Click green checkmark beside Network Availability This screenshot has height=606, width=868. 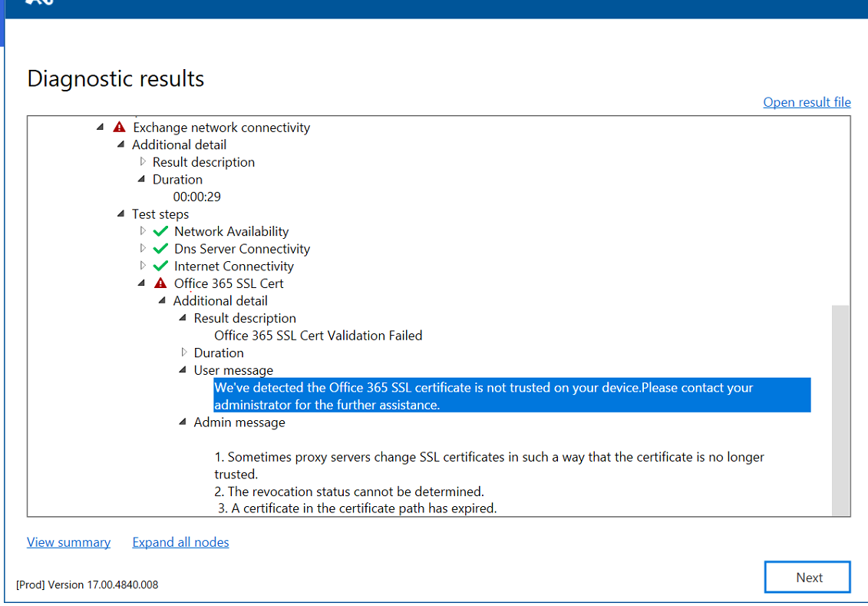click(160, 231)
